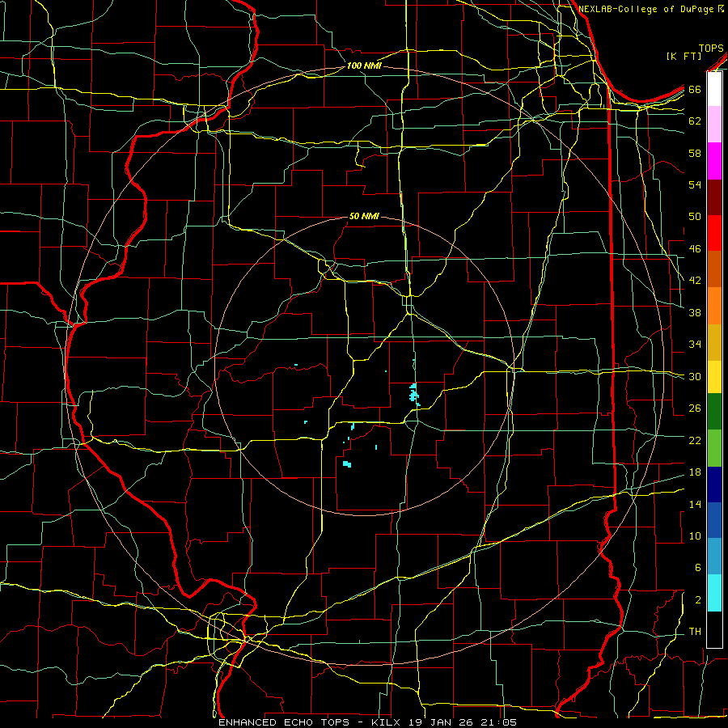Click the 54 legend scale value
This screenshot has width=728, height=728.
[695, 184]
